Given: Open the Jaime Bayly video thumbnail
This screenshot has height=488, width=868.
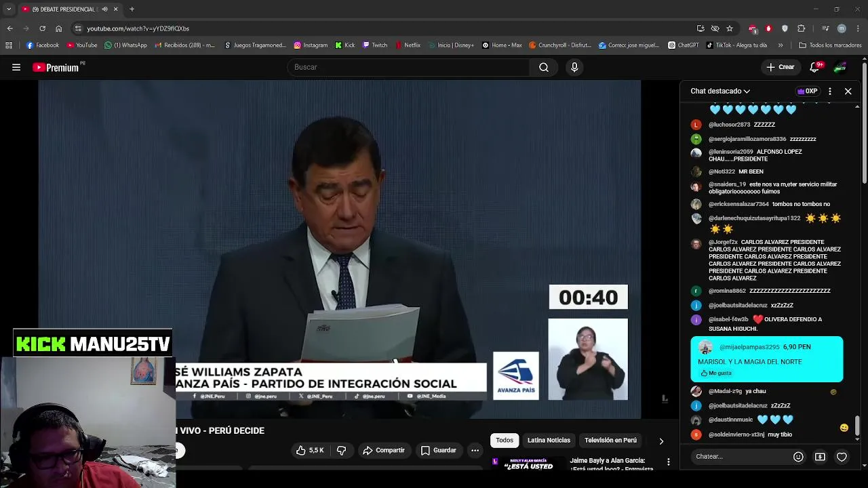Looking at the screenshot, I should (x=528, y=462).
